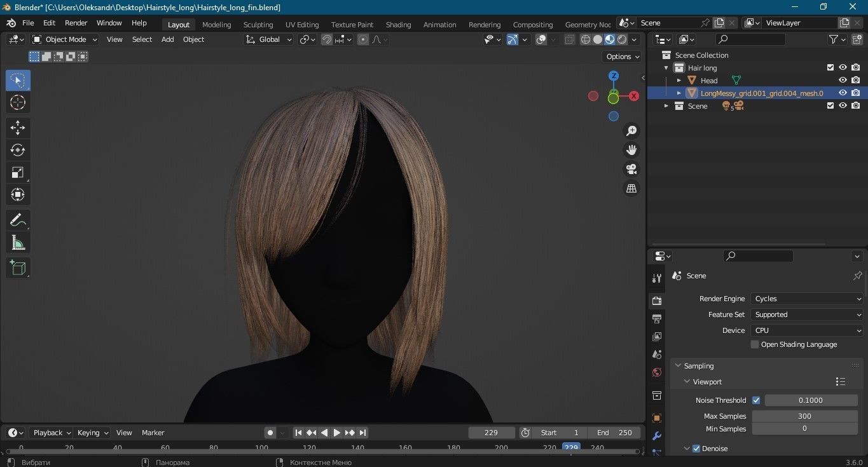The height and width of the screenshot is (467, 868).
Task: Uncheck the Noise Threshold checkbox
Action: [x=756, y=400]
